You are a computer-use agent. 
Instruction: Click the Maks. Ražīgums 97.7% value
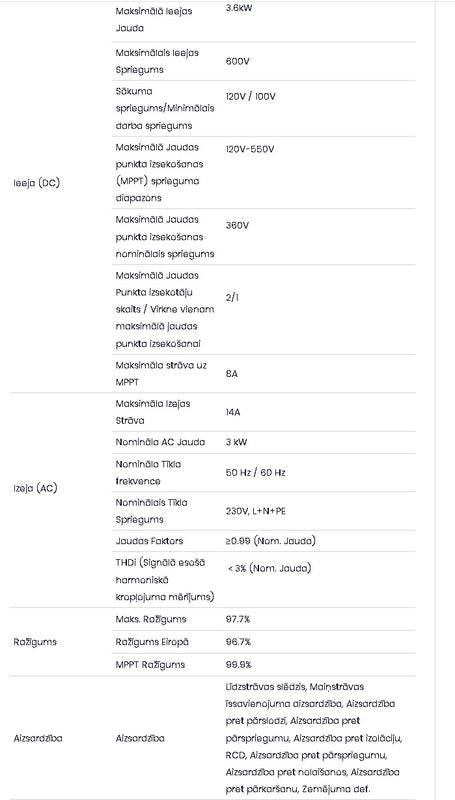(x=238, y=619)
